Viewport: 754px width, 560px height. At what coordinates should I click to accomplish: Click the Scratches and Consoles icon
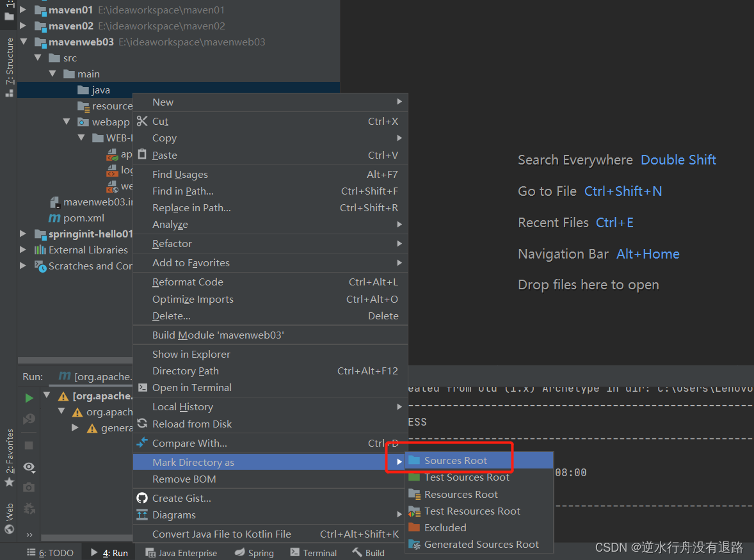click(40, 266)
